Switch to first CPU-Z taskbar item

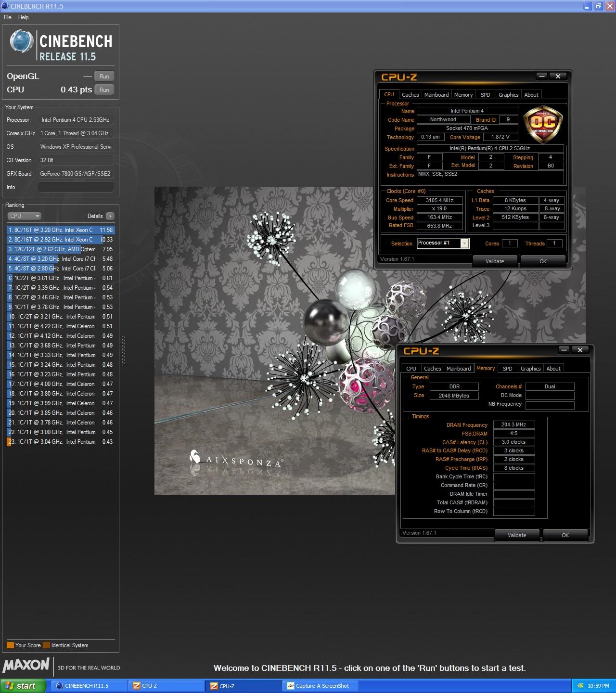pos(166,686)
